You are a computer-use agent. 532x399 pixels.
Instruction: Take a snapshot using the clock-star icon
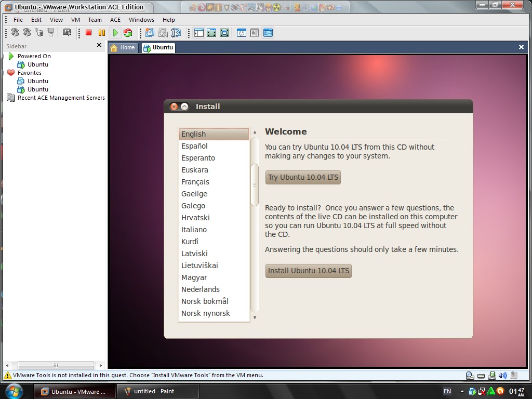150,33
